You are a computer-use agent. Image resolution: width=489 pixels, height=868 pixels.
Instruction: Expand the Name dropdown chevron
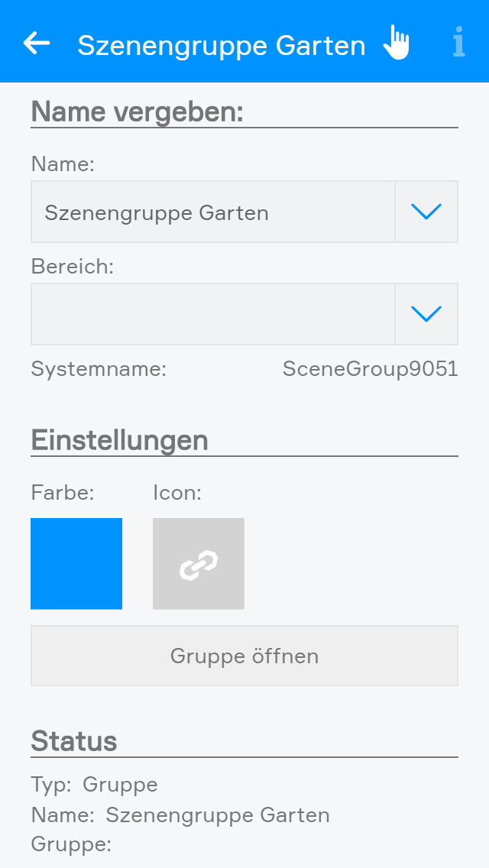point(426,212)
